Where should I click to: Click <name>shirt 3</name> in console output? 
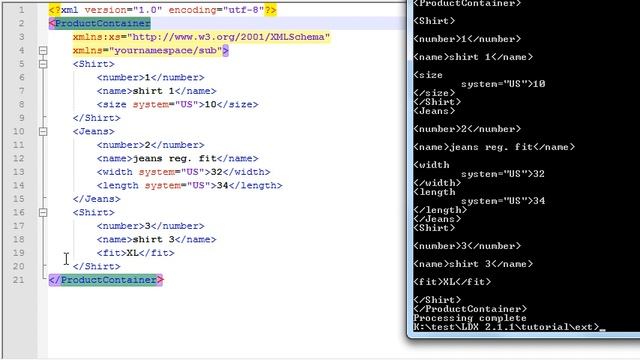click(473, 264)
